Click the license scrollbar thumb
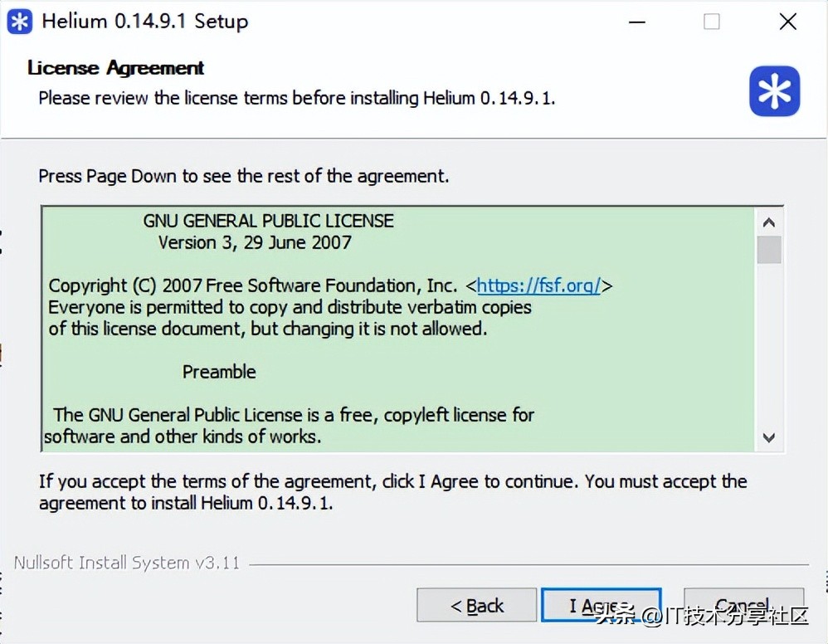The height and width of the screenshot is (644, 828). tap(769, 250)
